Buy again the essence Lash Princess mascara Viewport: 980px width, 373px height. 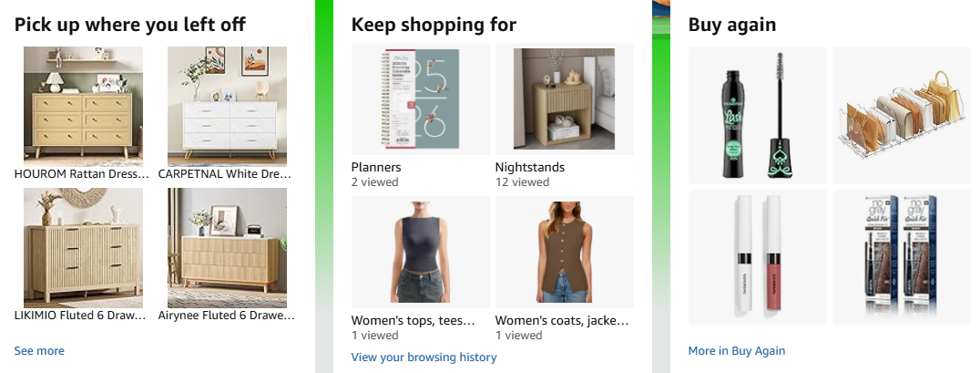tap(758, 115)
